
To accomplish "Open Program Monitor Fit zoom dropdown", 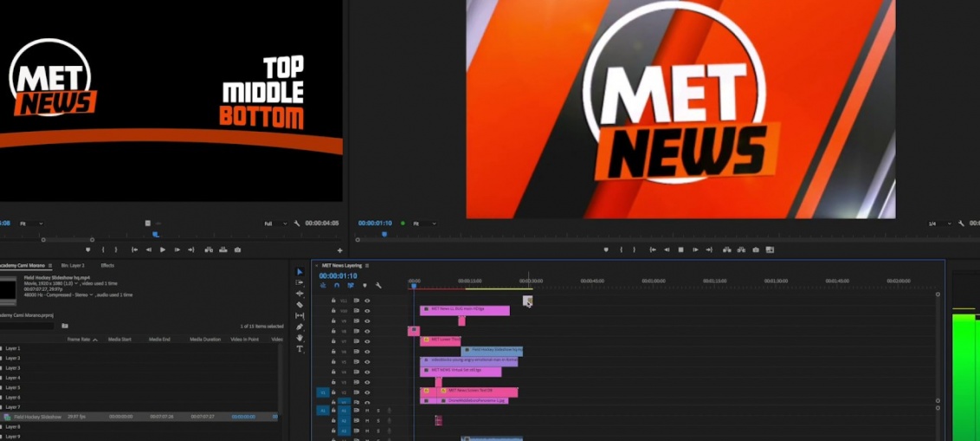I will pyautogui.click(x=424, y=224).
